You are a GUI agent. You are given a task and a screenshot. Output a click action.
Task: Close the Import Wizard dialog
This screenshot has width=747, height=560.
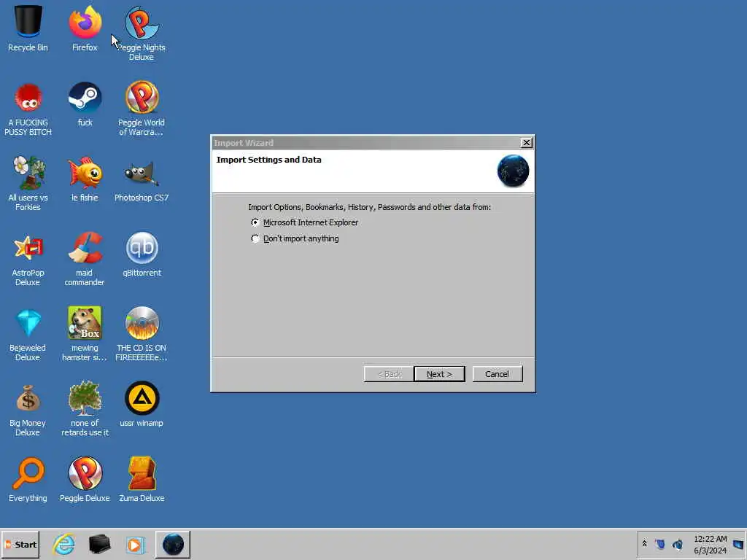click(527, 143)
